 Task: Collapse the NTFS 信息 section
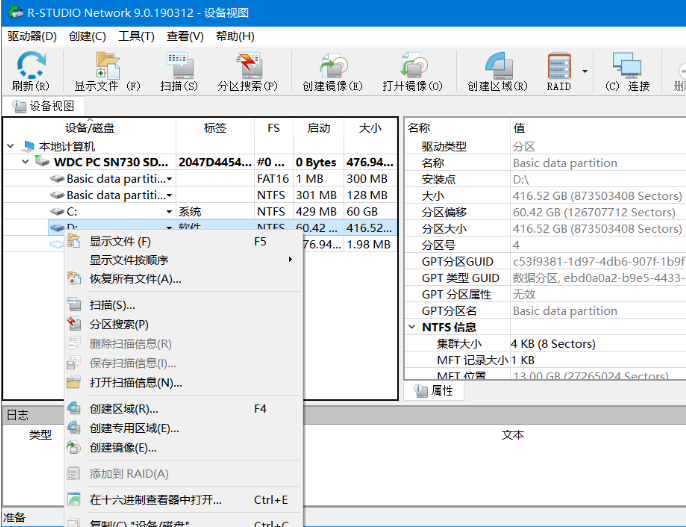pos(412,327)
